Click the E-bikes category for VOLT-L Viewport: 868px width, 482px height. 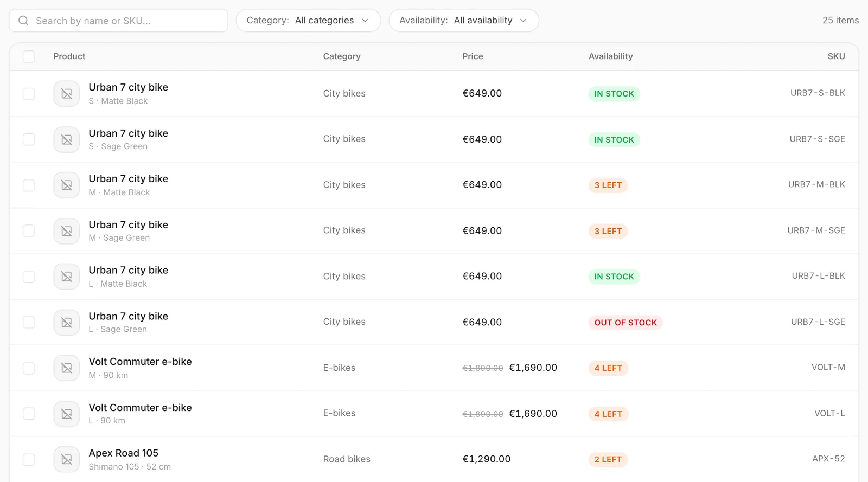[x=339, y=413]
